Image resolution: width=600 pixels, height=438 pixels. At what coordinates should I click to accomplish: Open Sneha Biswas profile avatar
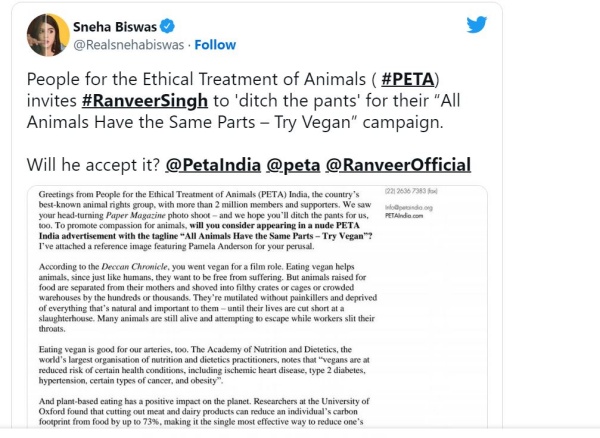46,34
